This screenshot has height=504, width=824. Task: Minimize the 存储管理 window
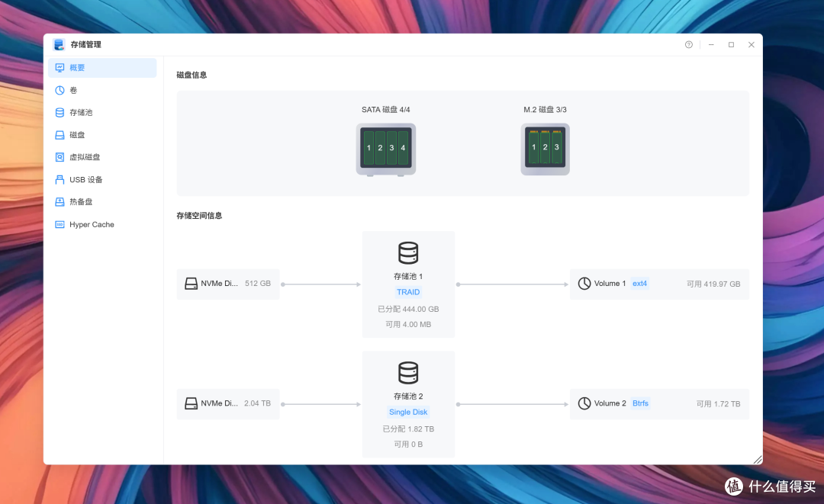(x=711, y=45)
